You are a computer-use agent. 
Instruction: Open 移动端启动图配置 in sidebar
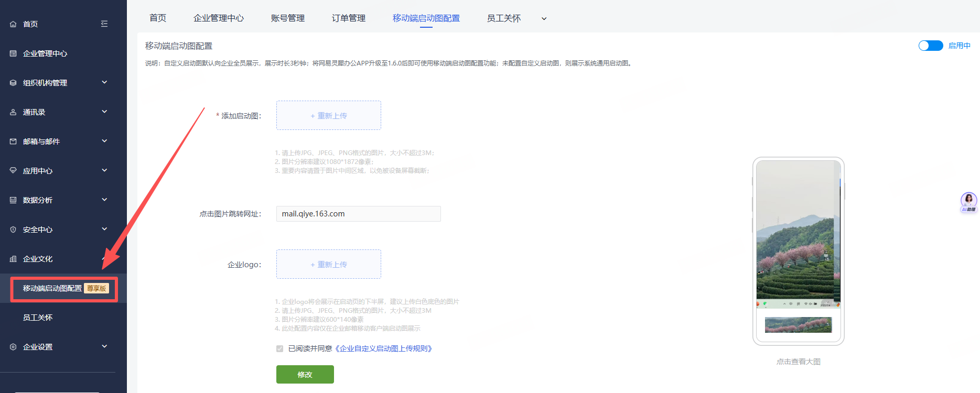click(63, 288)
